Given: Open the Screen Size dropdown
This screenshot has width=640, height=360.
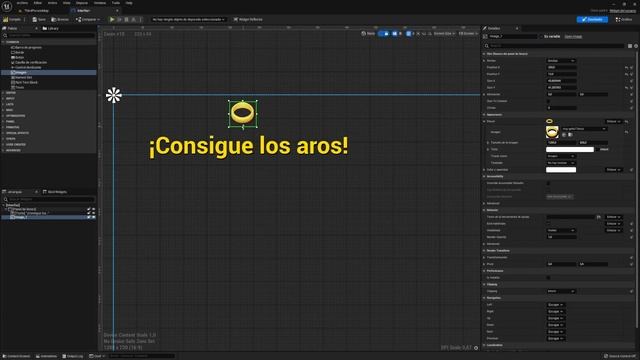Looking at the screenshot, I should click(x=444, y=33).
